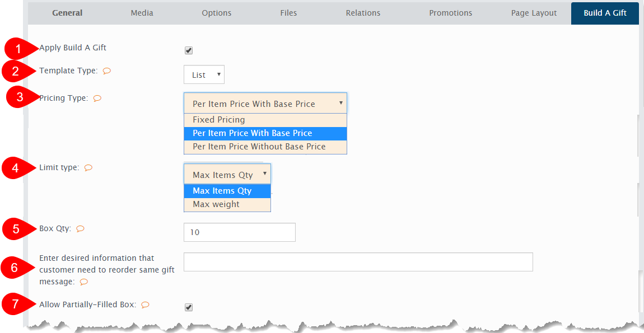The height and width of the screenshot is (333, 644).
Task: Switch to the General tab
Action: coord(67,13)
